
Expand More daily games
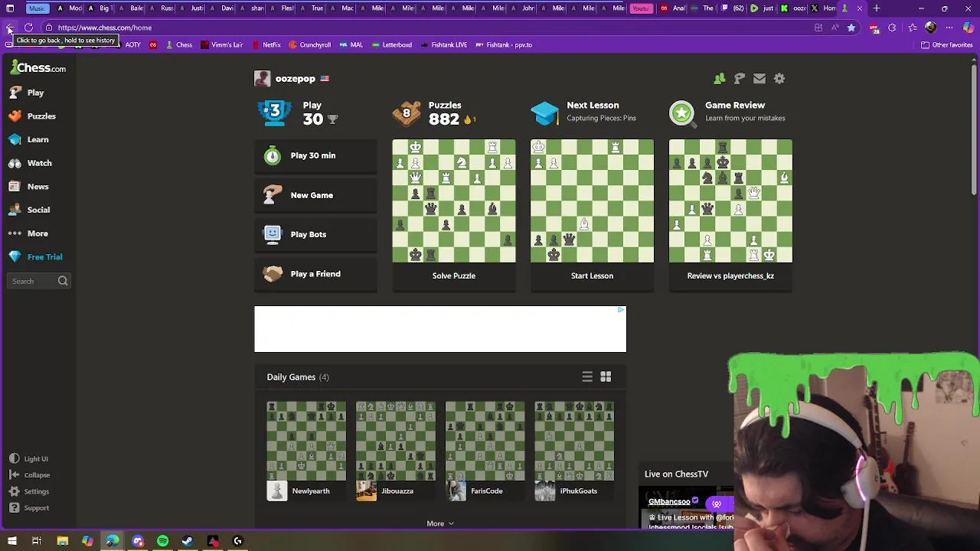[x=440, y=523]
